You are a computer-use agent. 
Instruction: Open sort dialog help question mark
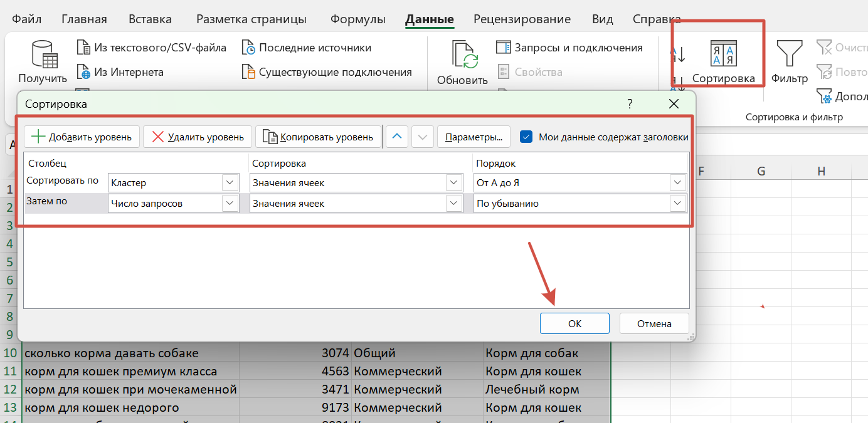pyautogui.click(x=630, y=103)
